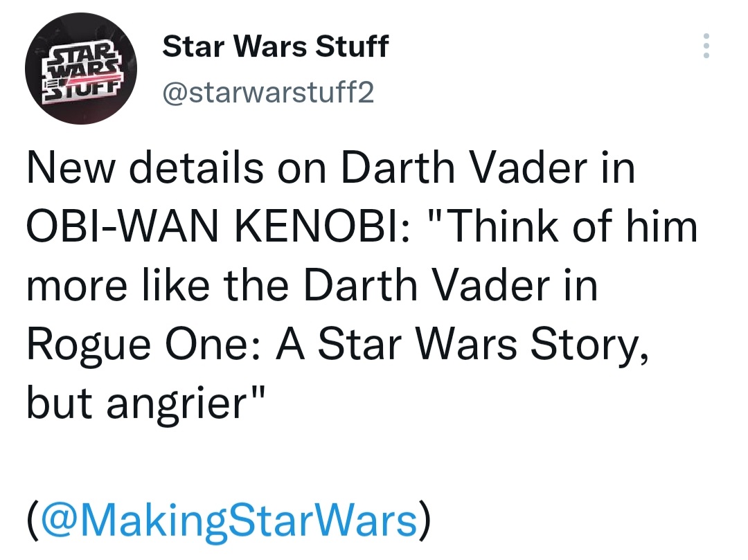Click the "OBI-WAN KENOBI:" text in the tweet
This screenshot has height=560, width=748.
pyautogui.click(x=218, y=226)
